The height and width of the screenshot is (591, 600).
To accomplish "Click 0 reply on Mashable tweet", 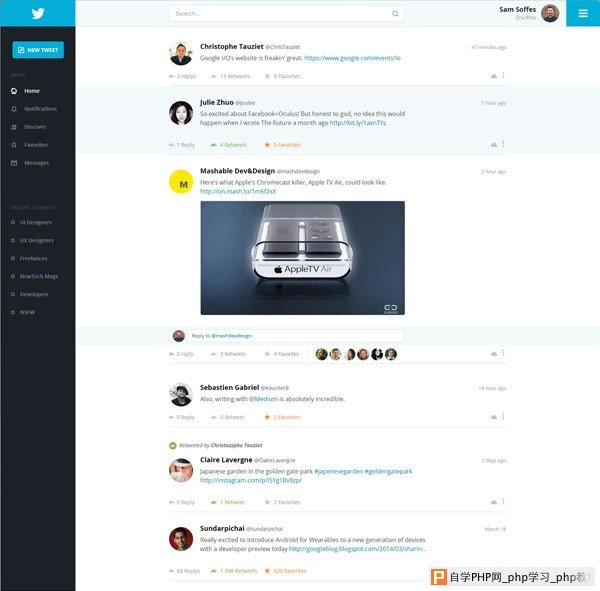I will [181, 354].
